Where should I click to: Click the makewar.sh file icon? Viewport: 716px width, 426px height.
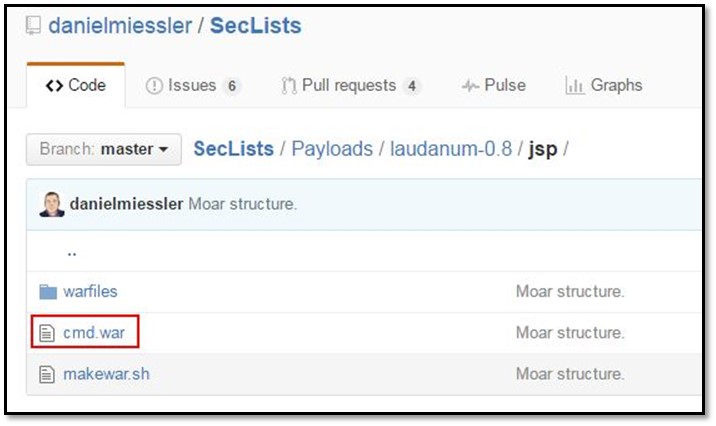pyautogui.click(x=45, y=374)
